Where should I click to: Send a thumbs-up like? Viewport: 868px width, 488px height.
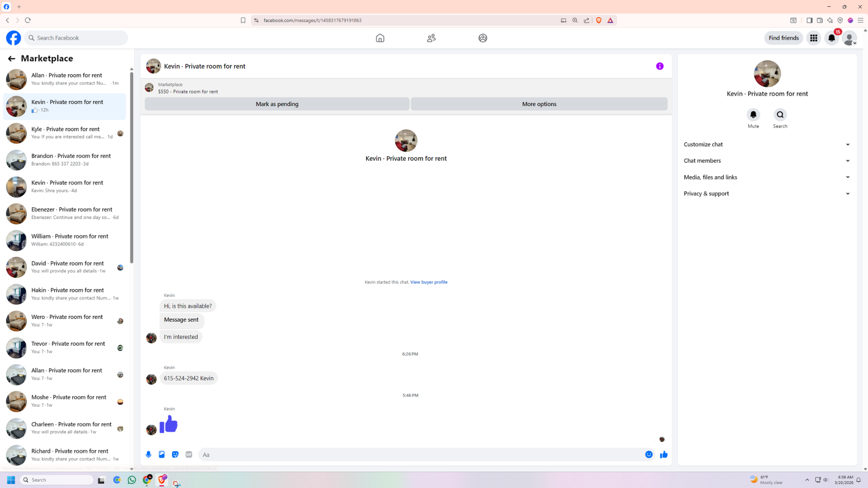tap(664, 455)
